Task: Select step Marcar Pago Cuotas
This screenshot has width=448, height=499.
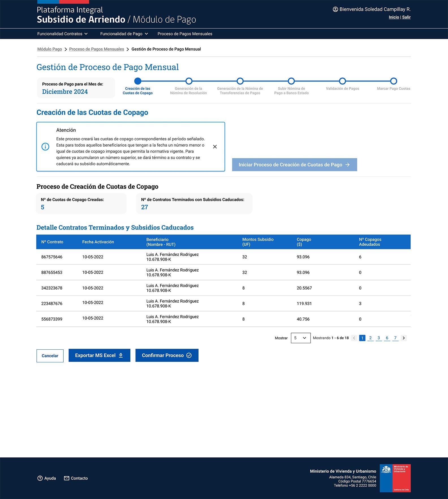Action: (x=393, y=81)
